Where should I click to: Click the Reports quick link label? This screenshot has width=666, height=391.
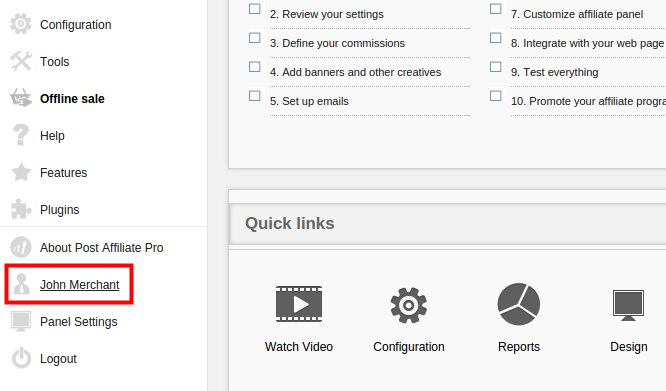519,347
